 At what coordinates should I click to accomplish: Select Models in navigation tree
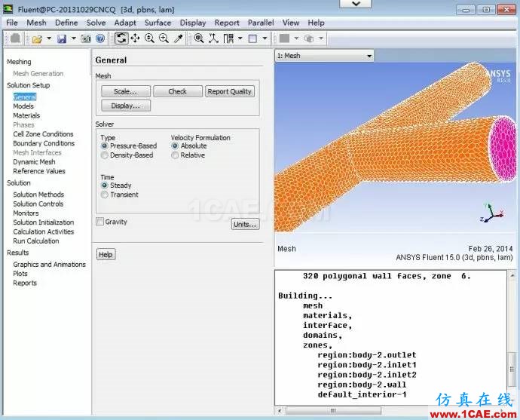pos(23,106)
